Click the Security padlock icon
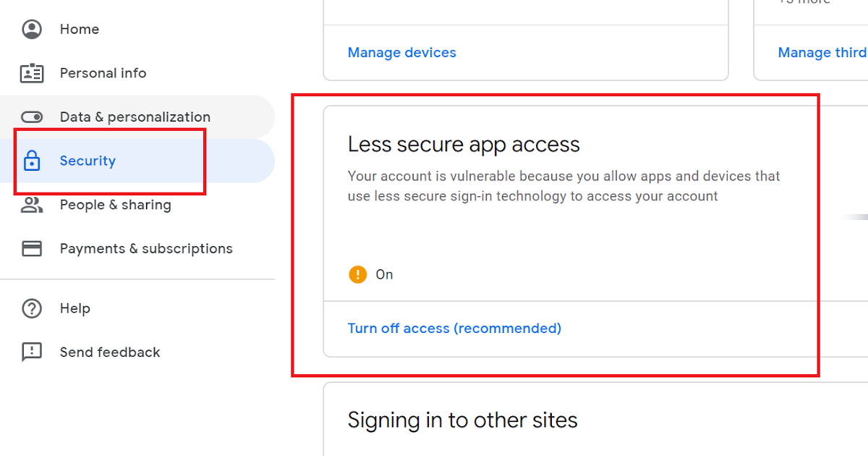Screen dimensions: 868x456 point(32,161)
